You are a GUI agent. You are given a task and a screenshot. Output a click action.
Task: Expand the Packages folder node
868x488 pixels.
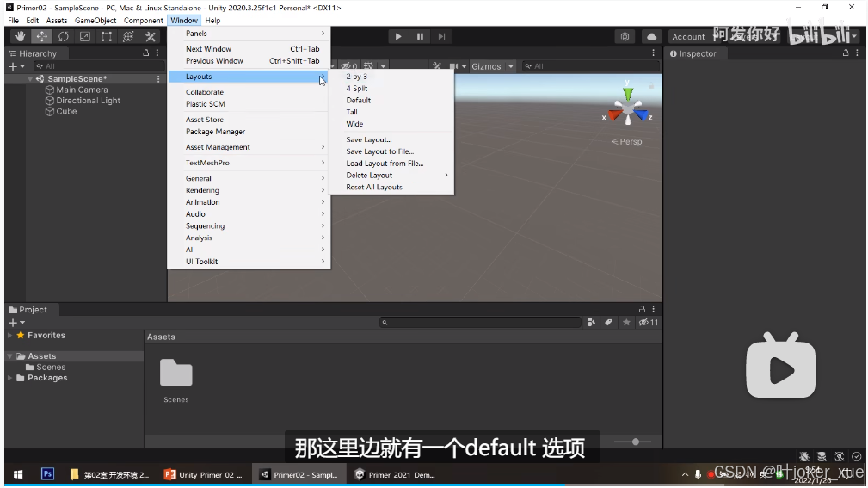click(x=10, y=378)
